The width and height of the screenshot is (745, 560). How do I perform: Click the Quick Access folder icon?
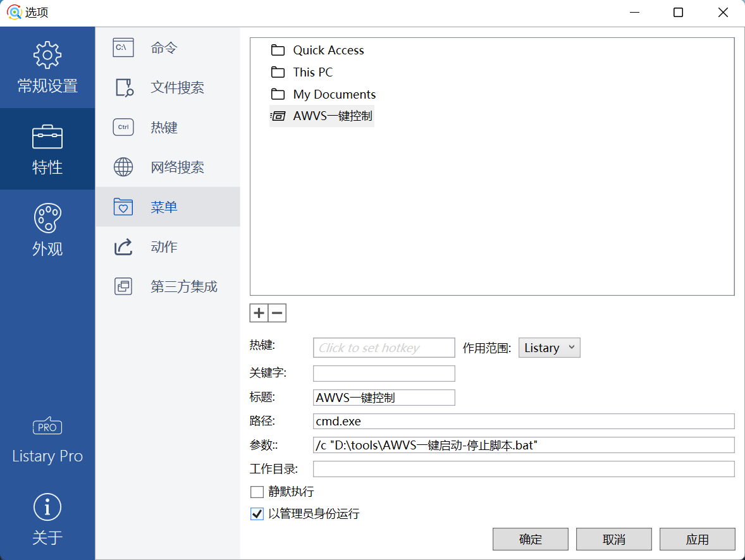tap(278, 50)
